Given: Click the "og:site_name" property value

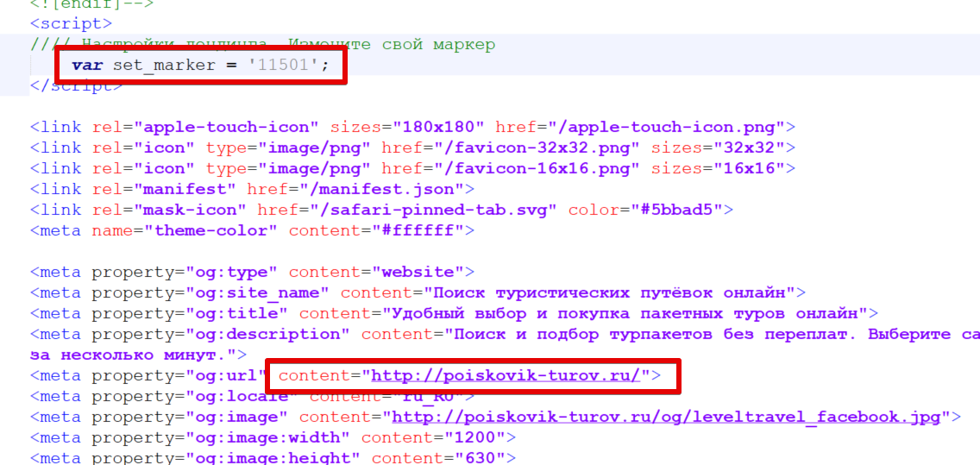Looking at the screenshot, I should (x=257, y=292).
